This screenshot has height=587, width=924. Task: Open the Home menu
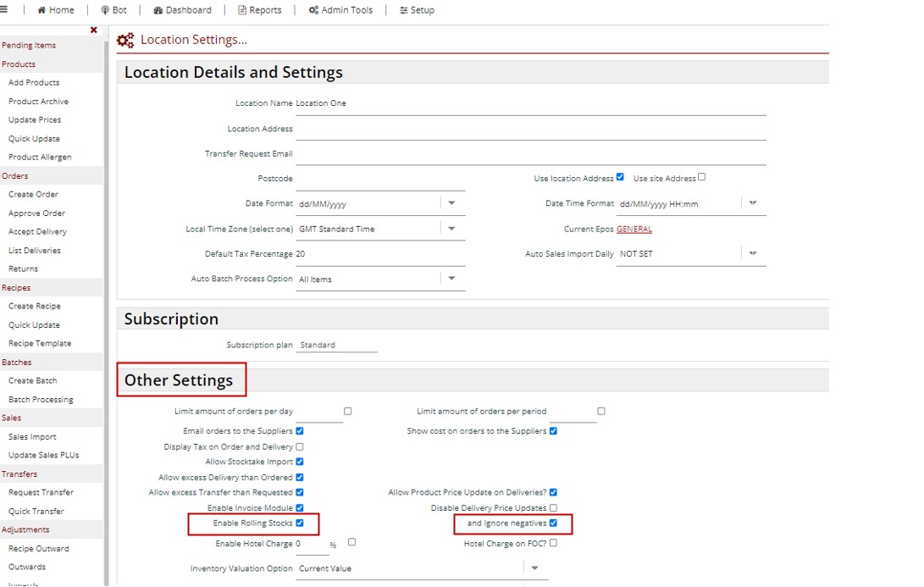point(56,10)
